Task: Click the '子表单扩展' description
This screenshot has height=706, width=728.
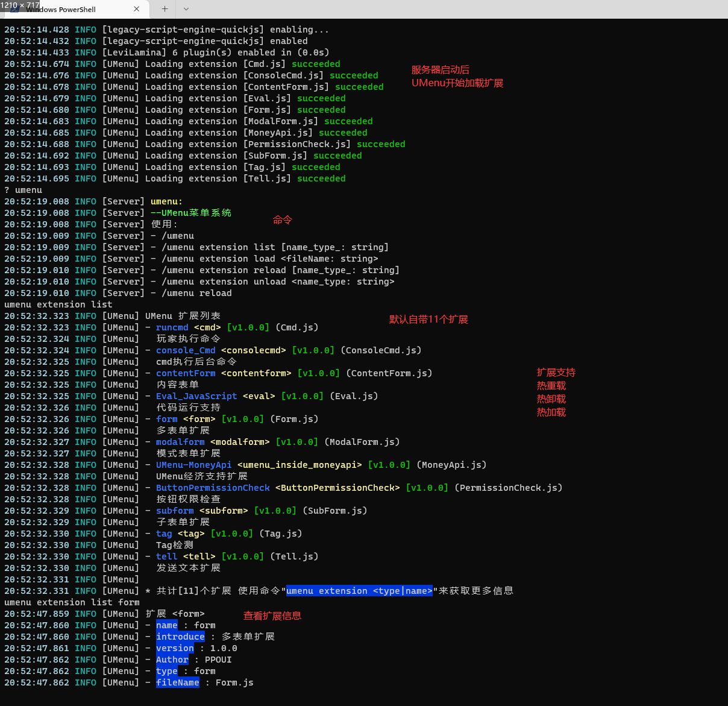Action: (x=183, y=522)
